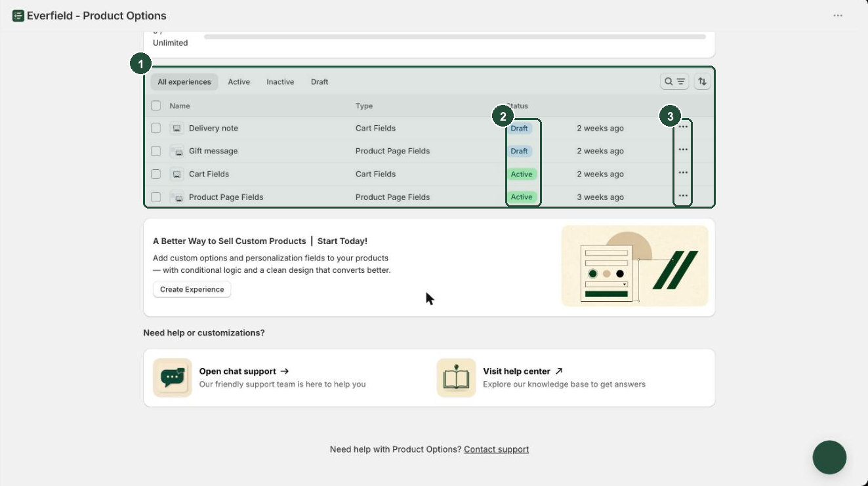The width and height of the screenshot is (868, 486).
Task: Open the floating green chat bubble
Action: point(829,457)
